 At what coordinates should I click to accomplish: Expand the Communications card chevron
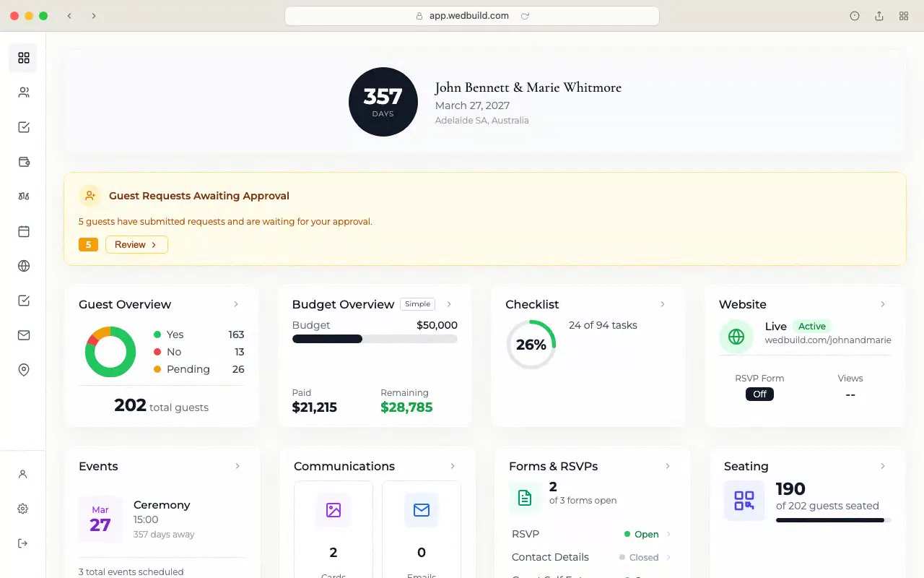(453, 466)
